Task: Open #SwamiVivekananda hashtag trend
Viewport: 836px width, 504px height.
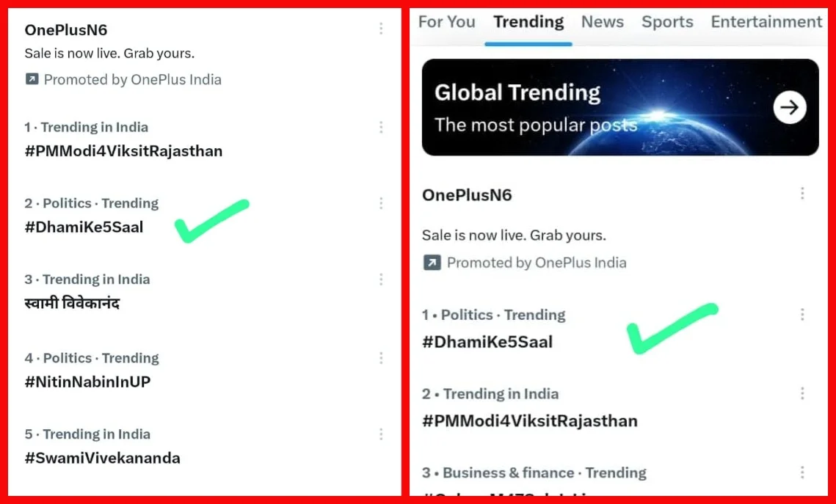Action: pyautogui.click(x=102, y=459)
